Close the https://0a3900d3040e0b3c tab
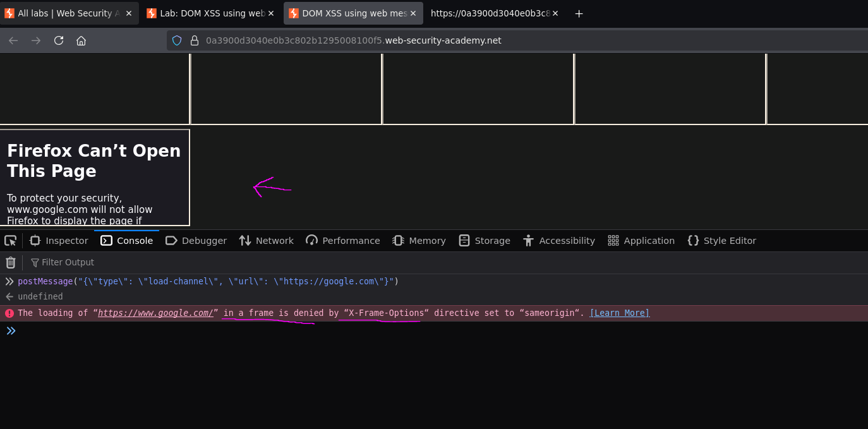Image resolution: width=868 pixels, height=429 pixels. pyautogui.click(x=555, y=13)
